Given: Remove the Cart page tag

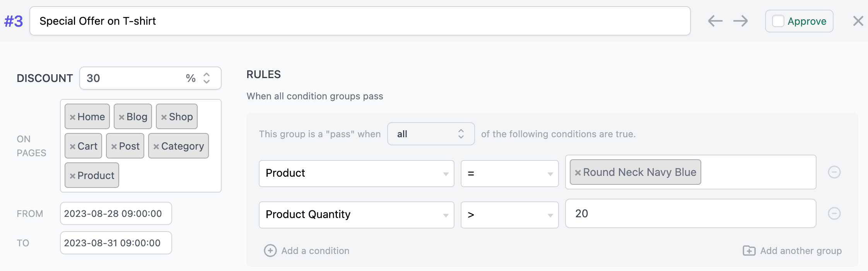Looking at the screenshot, I should [73, 146].
